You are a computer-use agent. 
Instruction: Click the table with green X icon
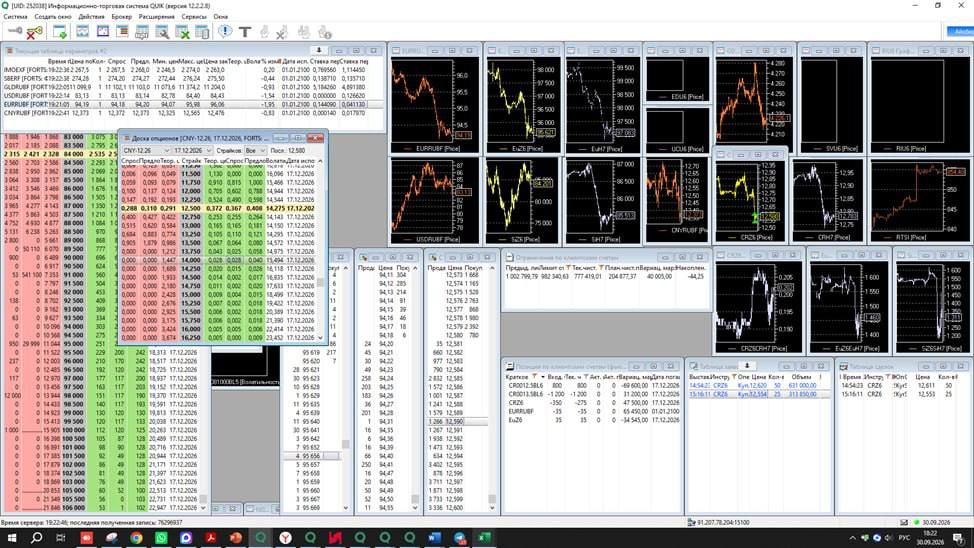(182, 32)
